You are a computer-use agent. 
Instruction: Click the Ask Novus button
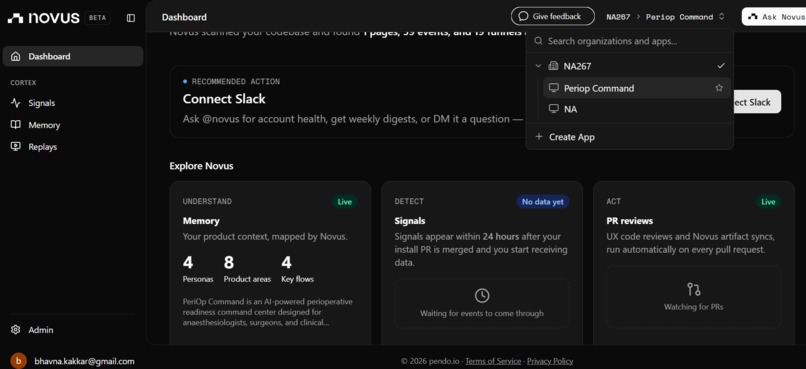pyautogui.click(x=774, y=16)
